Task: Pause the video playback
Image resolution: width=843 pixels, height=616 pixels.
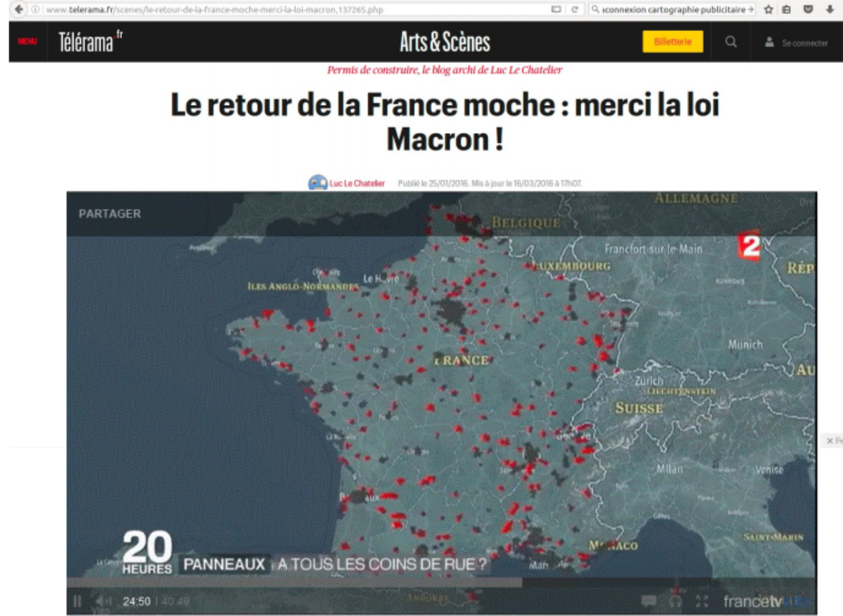Action: tap(78, 601)
